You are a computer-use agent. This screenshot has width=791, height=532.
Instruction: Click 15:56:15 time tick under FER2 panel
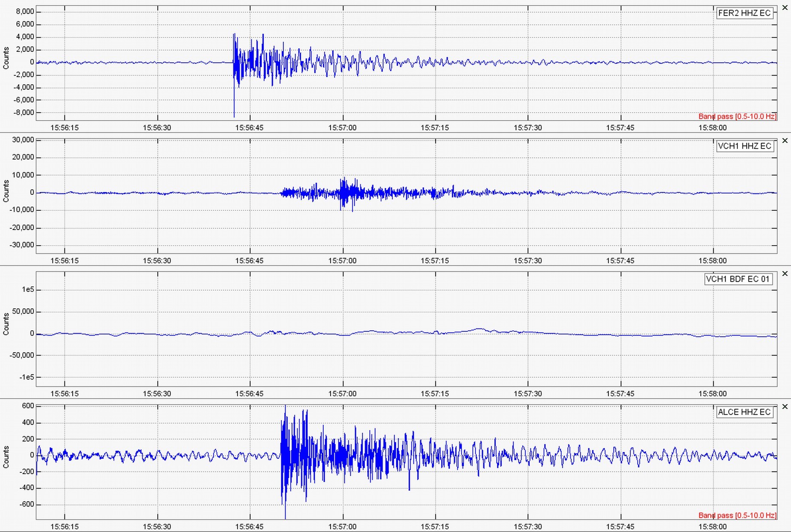[64, 128]
